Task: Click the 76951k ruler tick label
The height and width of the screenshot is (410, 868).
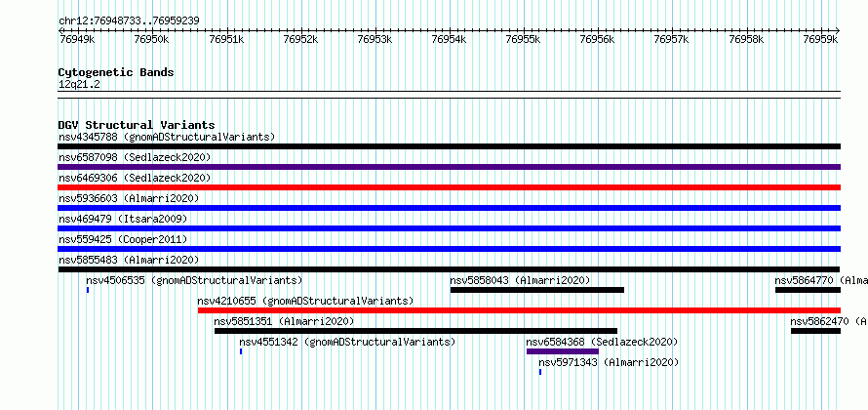Action: coord(226,39)
